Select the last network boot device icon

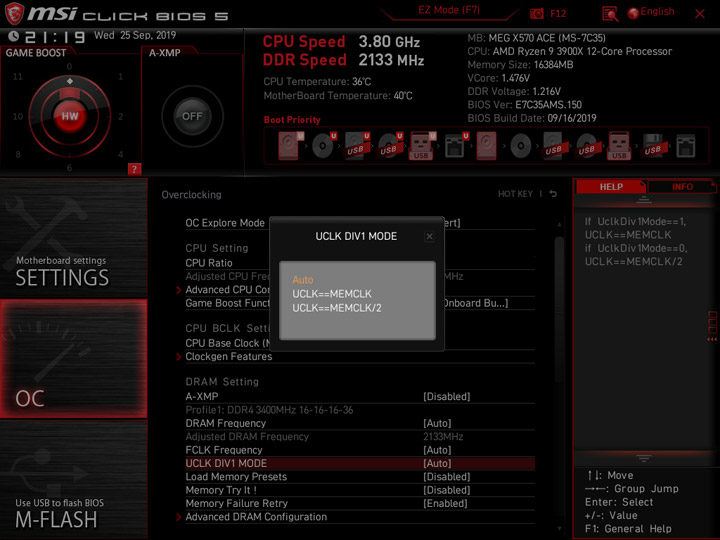coord(686,146)
